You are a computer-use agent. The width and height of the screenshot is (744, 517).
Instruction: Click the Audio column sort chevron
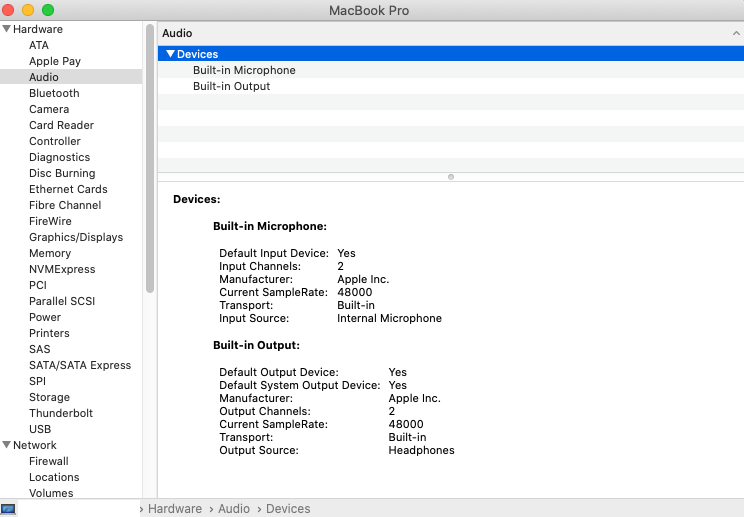pos(736,33)
